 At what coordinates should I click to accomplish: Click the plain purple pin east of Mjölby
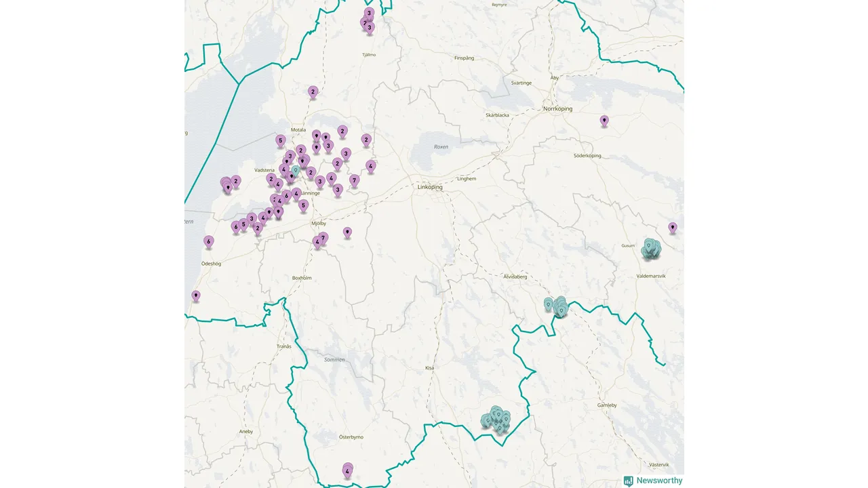coord(347,232)
